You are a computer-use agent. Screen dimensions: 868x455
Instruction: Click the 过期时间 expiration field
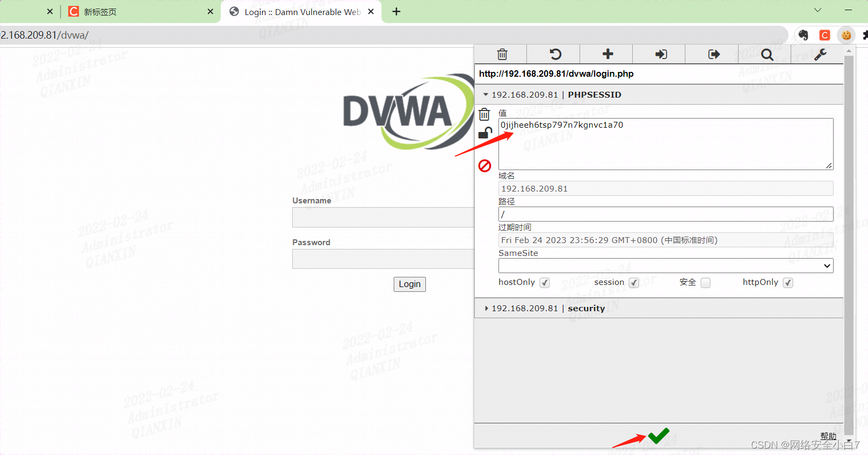pyautogui.click(x=666, y=240)
